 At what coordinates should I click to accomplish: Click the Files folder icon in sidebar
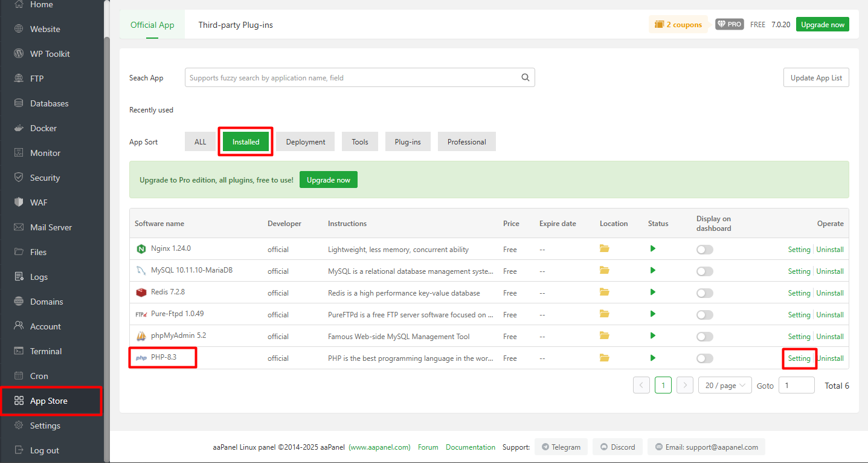[19, 252]
